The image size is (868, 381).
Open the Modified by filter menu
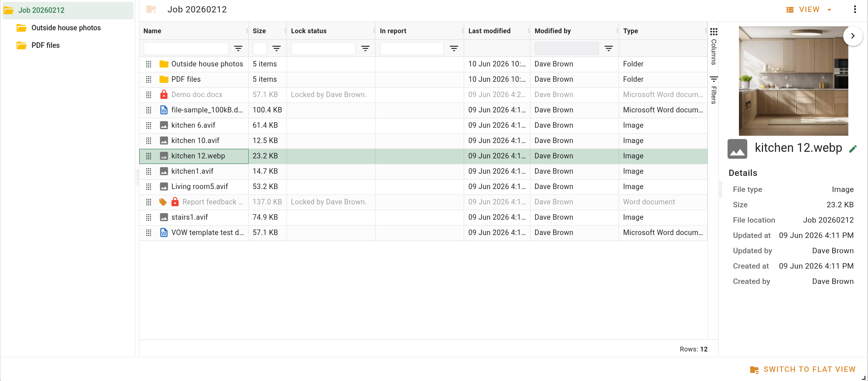[x=608, y=48]
